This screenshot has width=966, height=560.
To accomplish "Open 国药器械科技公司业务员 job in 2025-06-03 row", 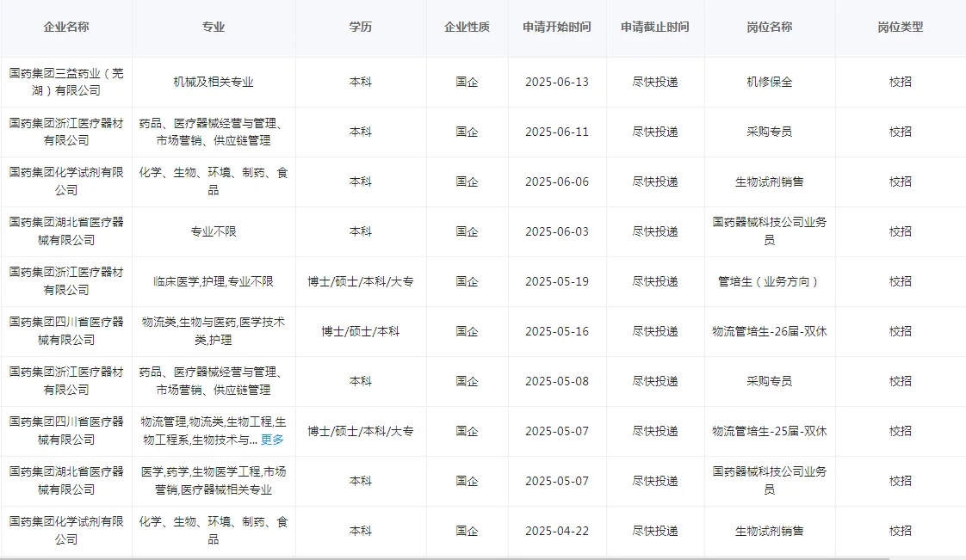I will (770, 231).
